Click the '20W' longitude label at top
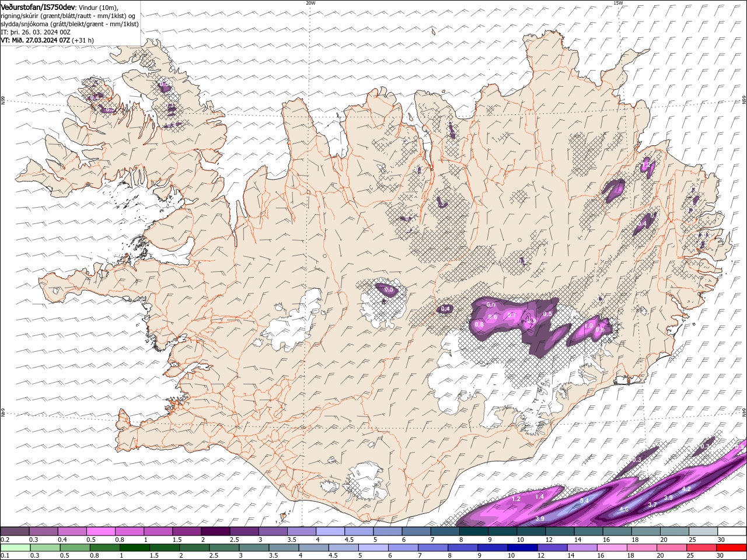The width and height of the screenshot is (747, 560). coord(310,3)
